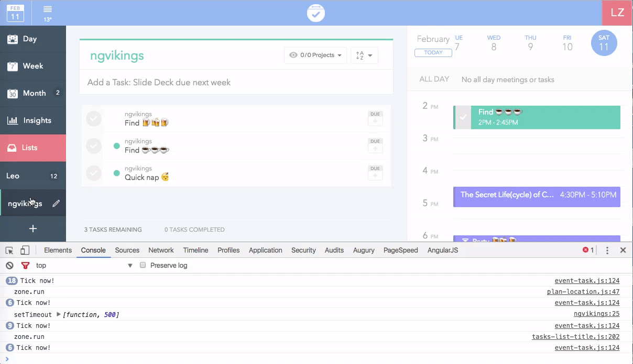Check off Find coffee calendar event
The width and height of the screenshot is (633, 364).
coord(463,117)
